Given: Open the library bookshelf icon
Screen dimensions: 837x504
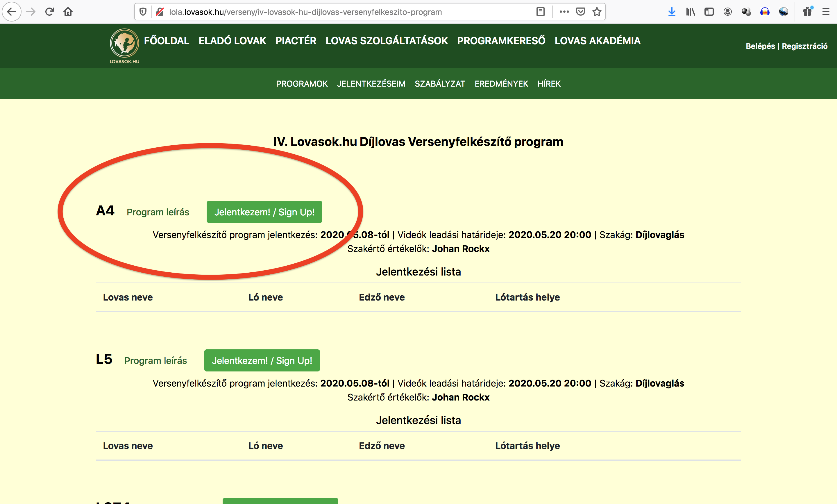Looking at the screenshot, I should click(690, 12).
